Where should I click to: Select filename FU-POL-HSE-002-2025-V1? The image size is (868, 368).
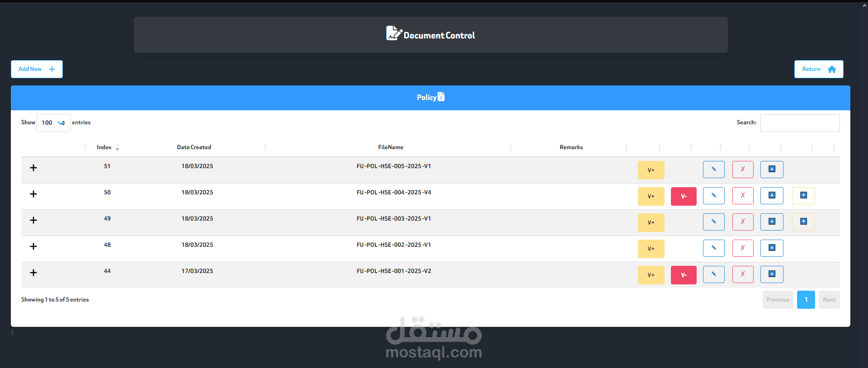point(394,245)
